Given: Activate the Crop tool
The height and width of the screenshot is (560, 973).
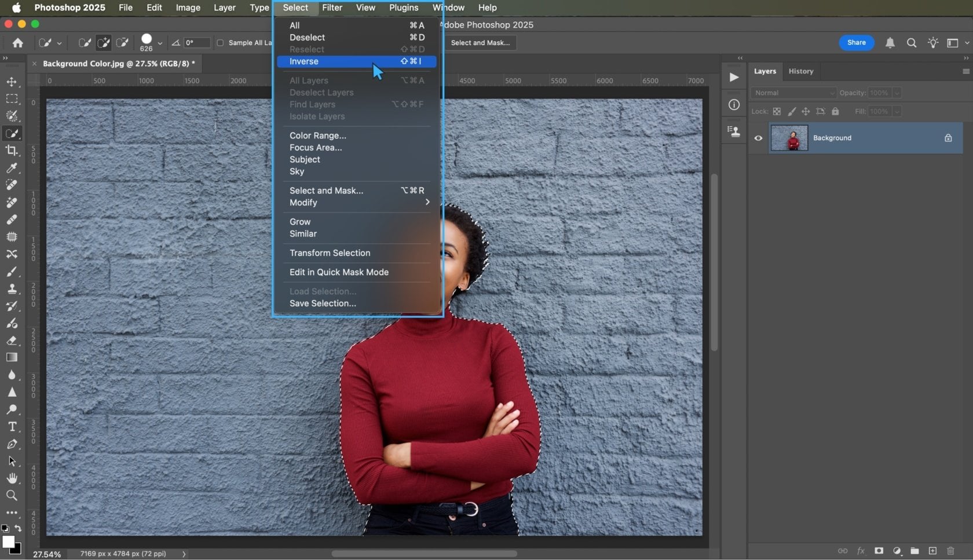Looking at the screenshot, I should point(12,151).
